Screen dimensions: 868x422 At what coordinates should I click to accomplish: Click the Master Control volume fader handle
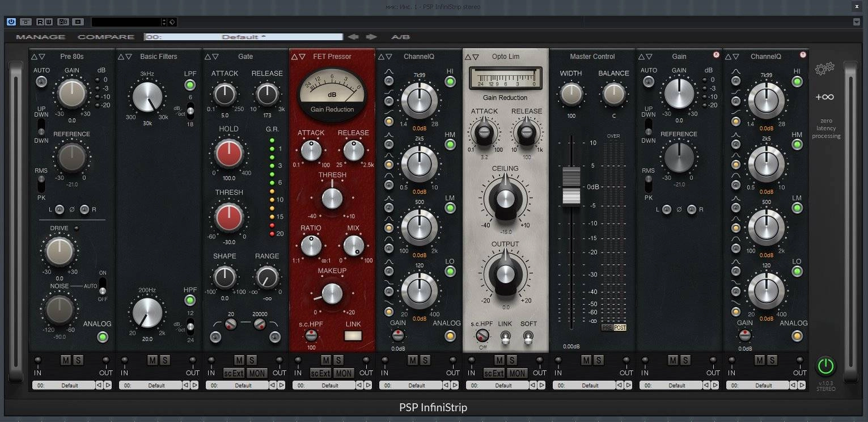pos(571,186)
